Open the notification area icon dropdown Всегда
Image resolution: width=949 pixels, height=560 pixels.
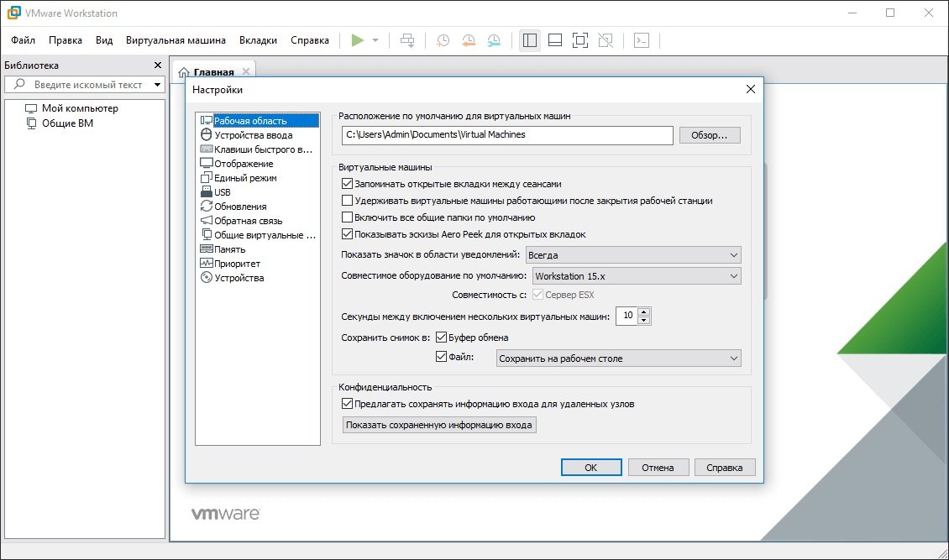point(632,255)
